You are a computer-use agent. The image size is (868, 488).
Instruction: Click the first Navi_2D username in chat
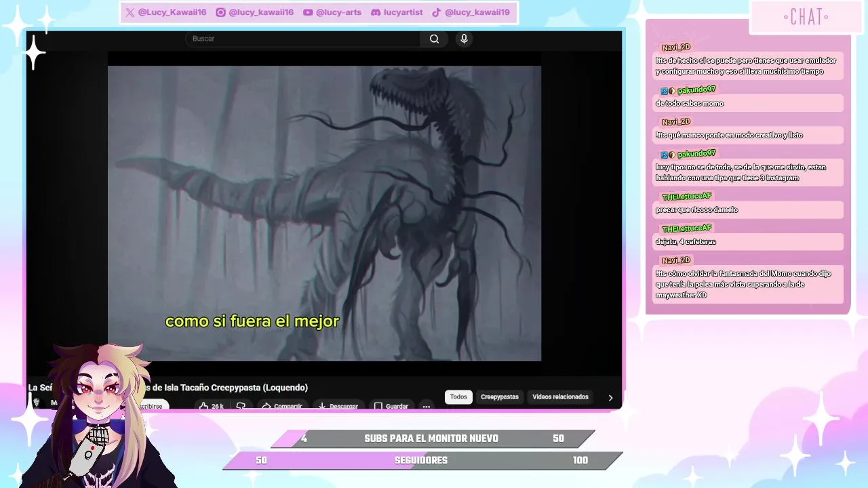pos(675,47)
